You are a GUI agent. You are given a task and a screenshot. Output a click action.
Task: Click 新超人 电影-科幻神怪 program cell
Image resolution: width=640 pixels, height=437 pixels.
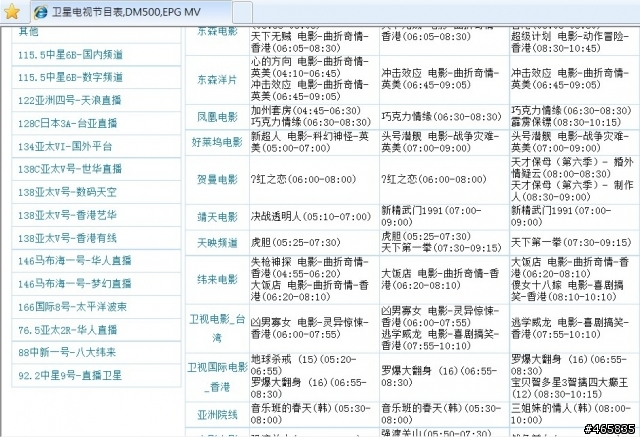click(x=310, y=142)
